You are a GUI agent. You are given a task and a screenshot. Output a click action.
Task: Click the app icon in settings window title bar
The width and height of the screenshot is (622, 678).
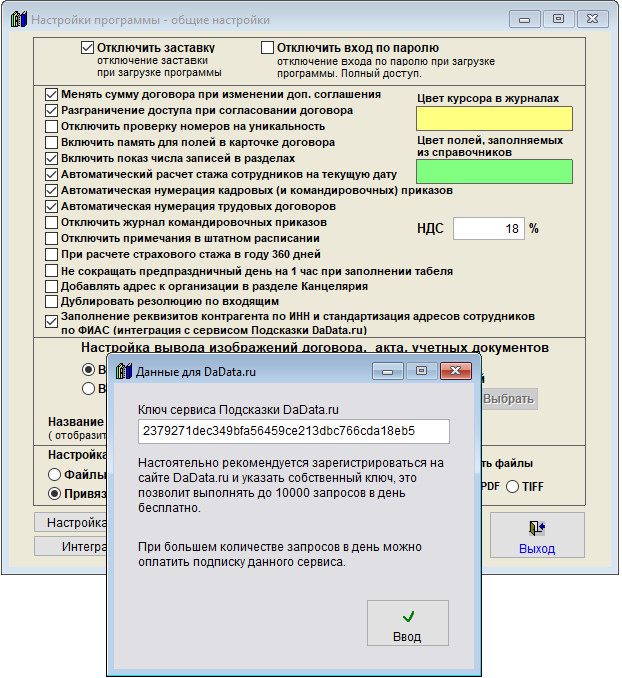[x=19, y=20]
